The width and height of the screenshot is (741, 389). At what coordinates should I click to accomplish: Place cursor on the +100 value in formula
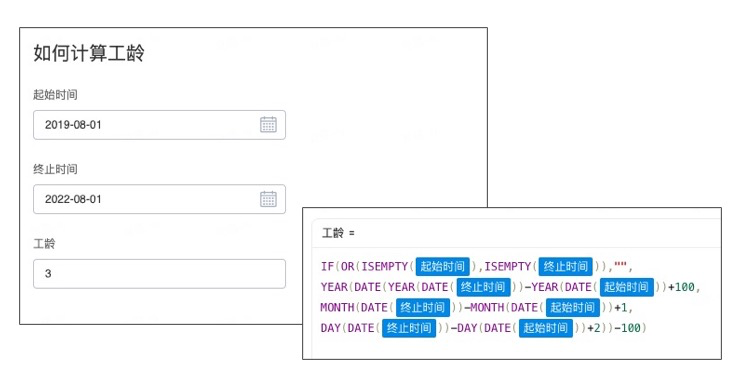point(681,287)
